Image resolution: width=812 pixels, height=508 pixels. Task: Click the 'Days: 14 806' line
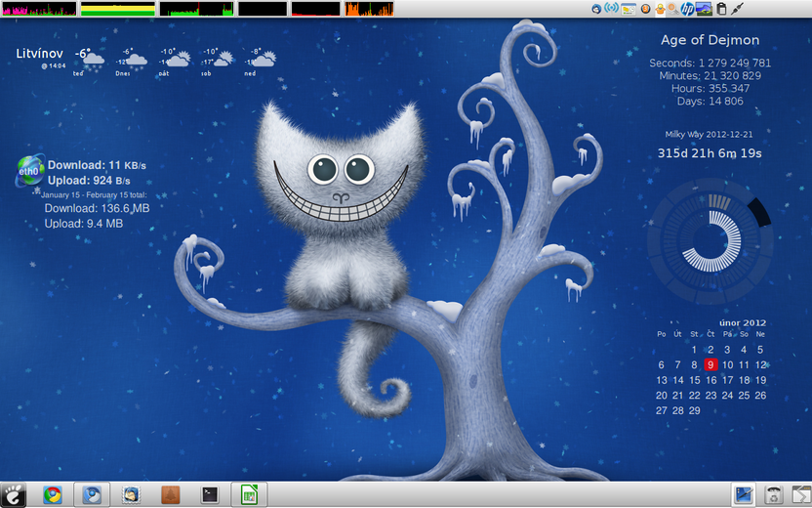click(x=710, y=101)
